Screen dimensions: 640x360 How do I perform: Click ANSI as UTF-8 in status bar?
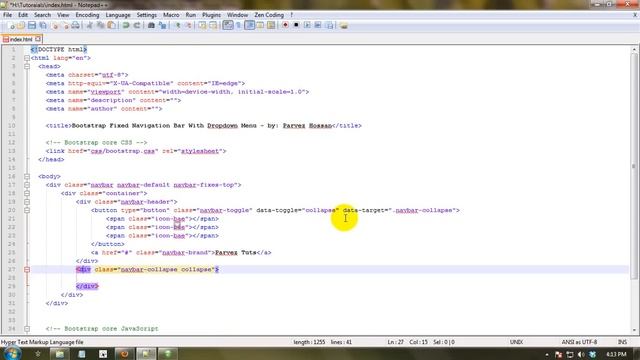(579, 342)
